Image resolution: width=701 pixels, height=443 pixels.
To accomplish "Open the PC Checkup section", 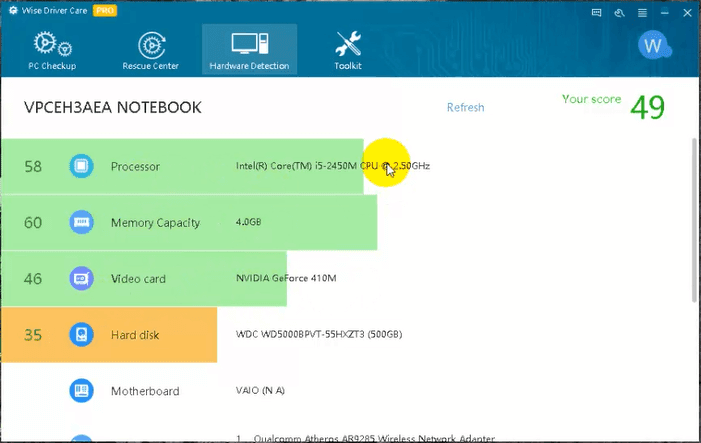I will coord(52,51).
